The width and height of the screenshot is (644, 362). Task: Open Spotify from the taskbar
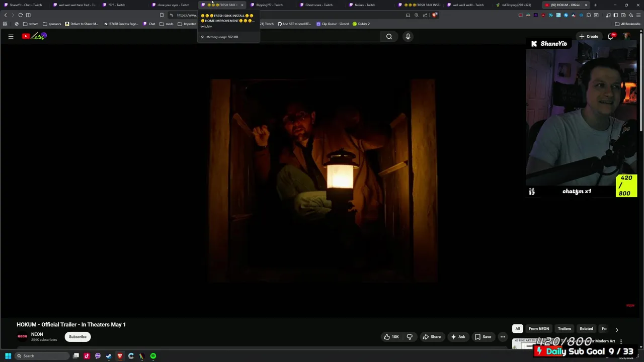tap(153, 356)
